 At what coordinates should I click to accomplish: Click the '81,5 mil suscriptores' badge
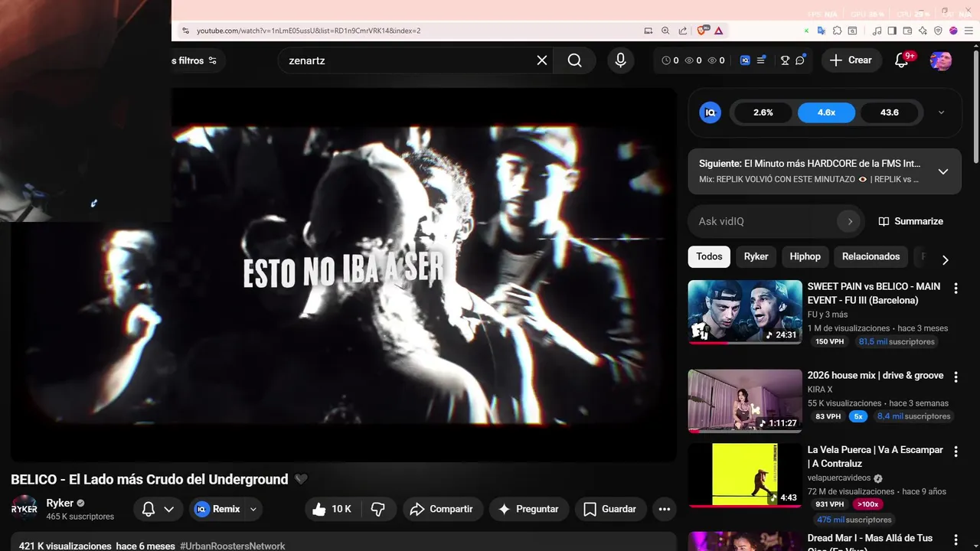point(897,342)
